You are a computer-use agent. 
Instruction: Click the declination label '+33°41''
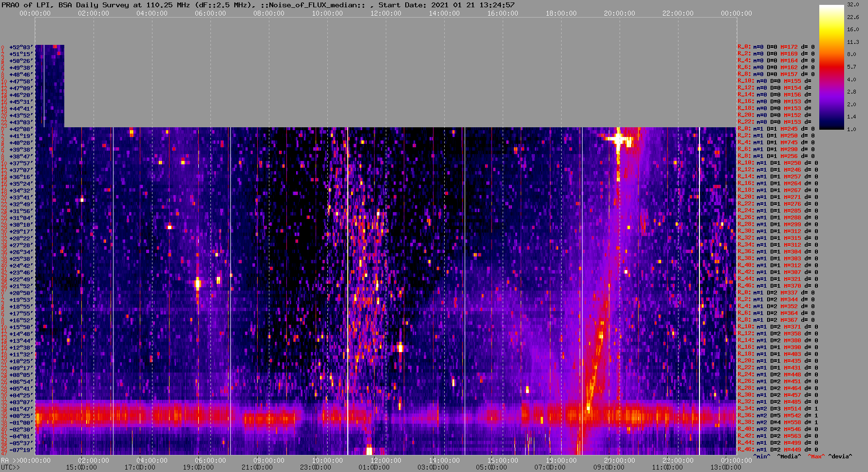coord(21,197)
